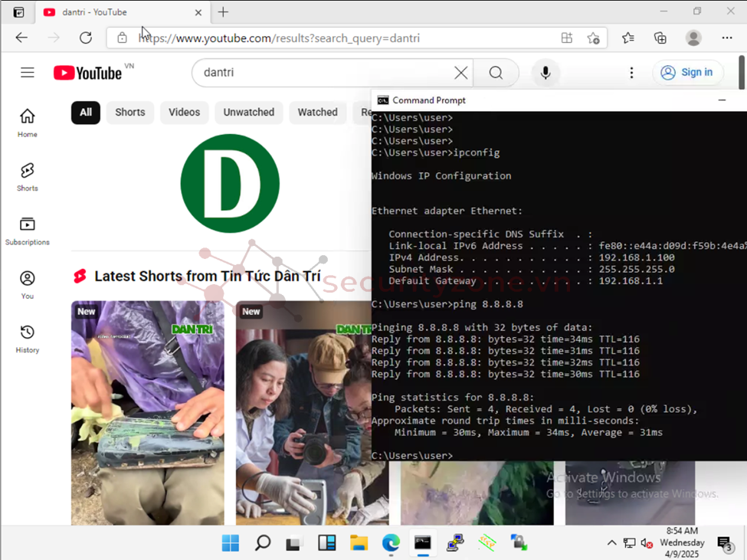Open the tab actions menu icon
The height and width of the screenshot is (560, 747).
[x=18, y=12]
